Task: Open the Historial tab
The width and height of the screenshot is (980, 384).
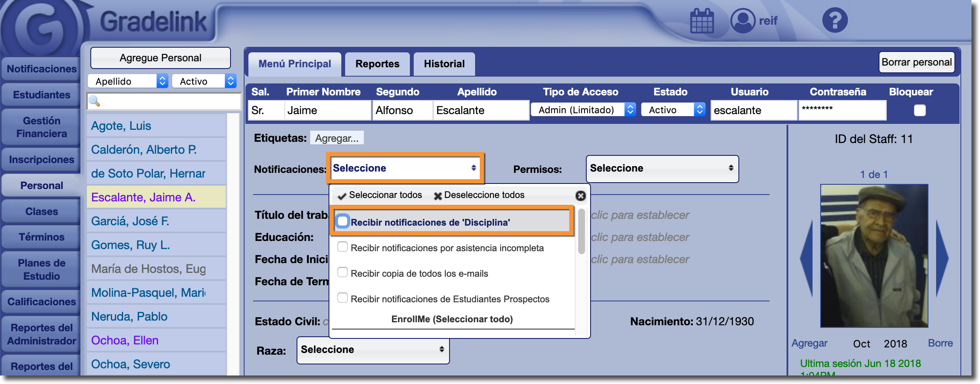Action: point(444,64)
